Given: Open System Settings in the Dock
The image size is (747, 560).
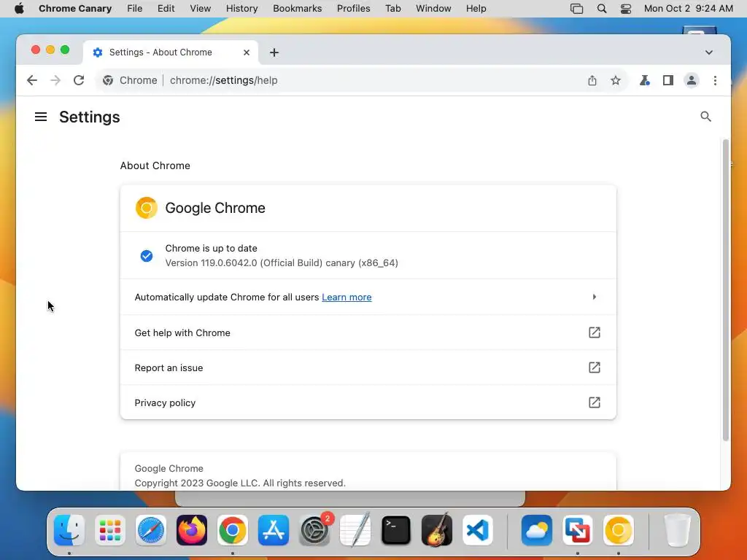Looking at the screenshot, I should [314, 530].
